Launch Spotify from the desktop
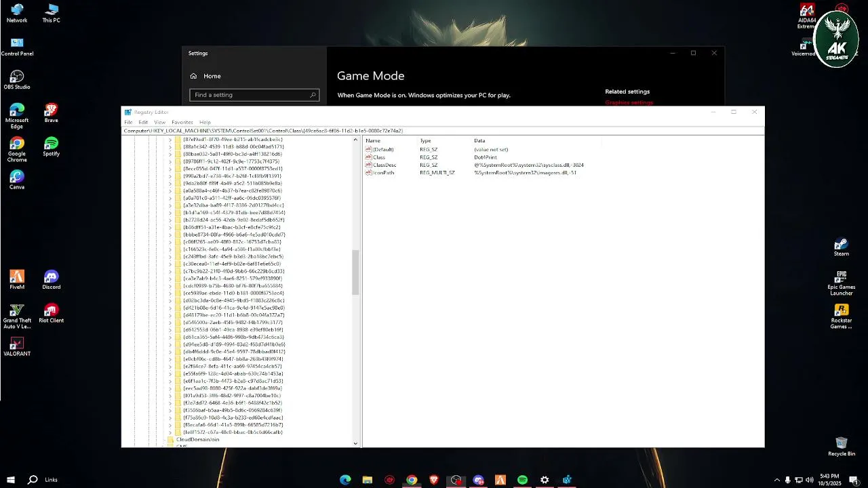This screenshot has height=488, width=868. tap(51, 146)
